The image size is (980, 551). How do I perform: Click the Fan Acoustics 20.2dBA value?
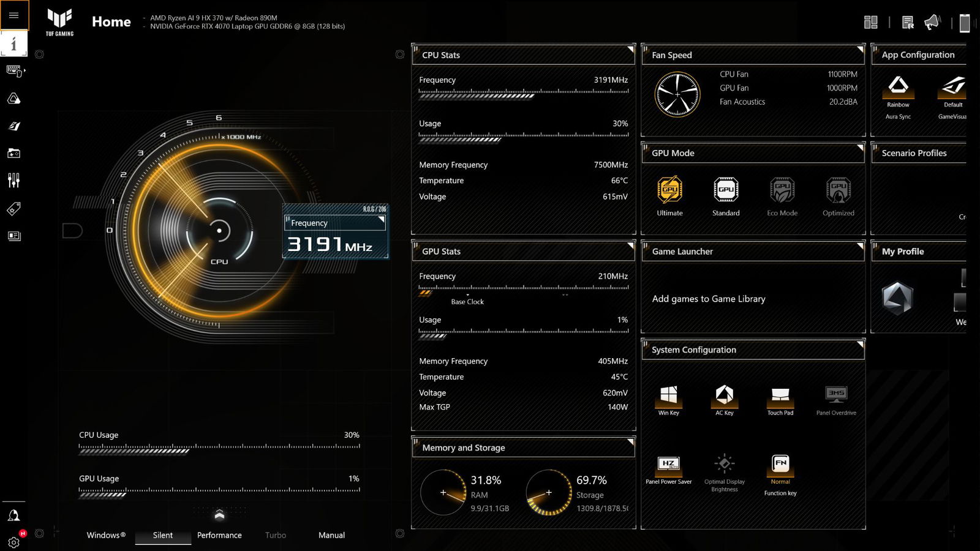(843, 102)
